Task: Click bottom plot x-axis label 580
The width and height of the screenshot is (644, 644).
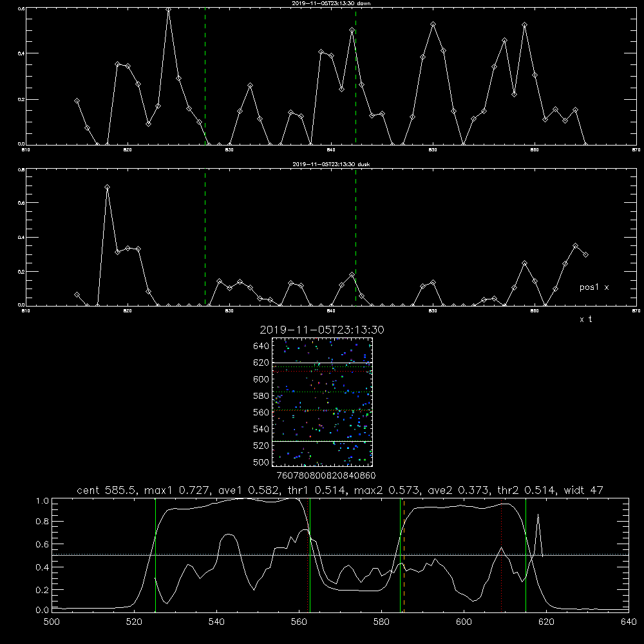Action: point(381,622)
